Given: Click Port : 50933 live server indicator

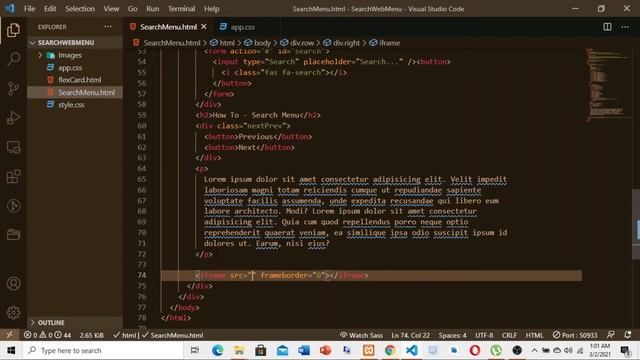Looking at the screenshot, I should point(575,335).
